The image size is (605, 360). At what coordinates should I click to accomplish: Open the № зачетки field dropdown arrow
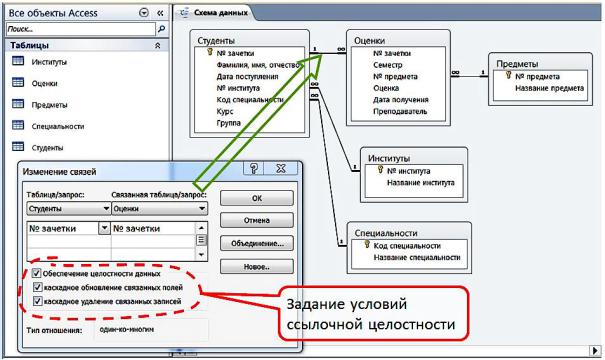tap(104, 228)
